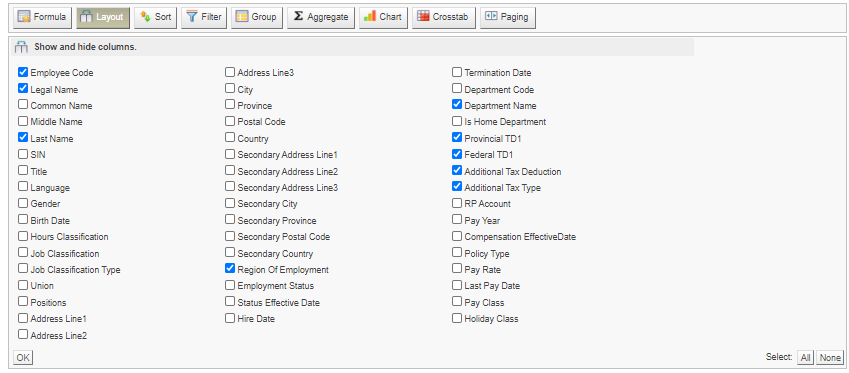Open the Chart options

(x=383, y=17)
